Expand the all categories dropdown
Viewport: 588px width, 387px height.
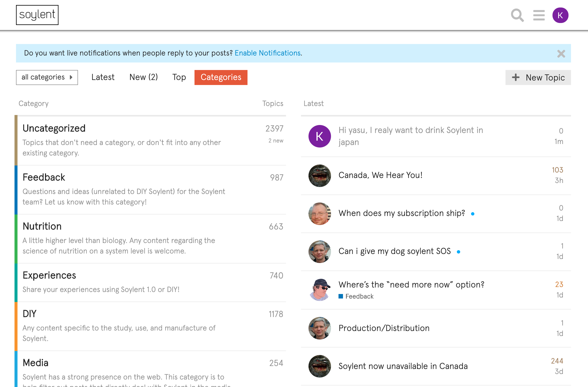pyautogui.click(x=47, y=77)
